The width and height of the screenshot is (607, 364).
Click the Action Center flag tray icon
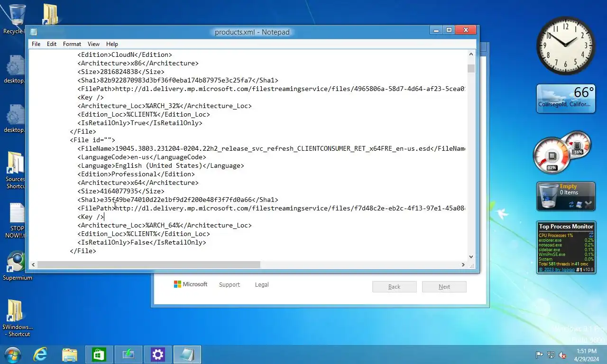[x=539, y=355]
